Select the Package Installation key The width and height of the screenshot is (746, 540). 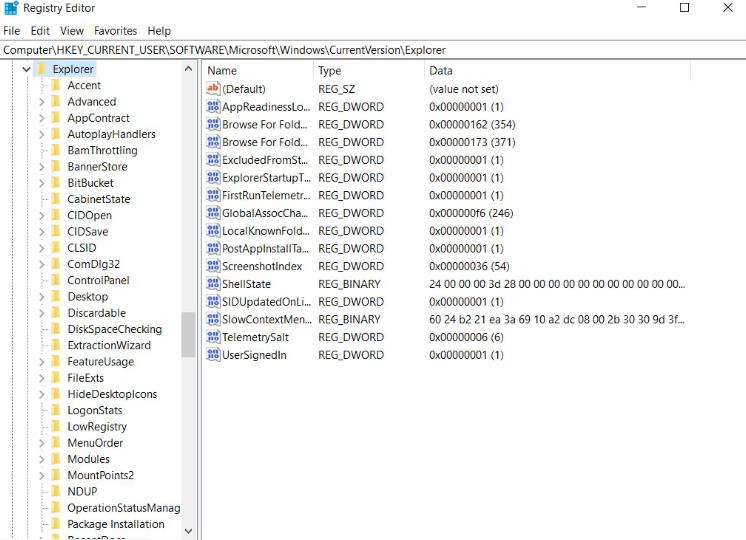[x=116, y=524]
